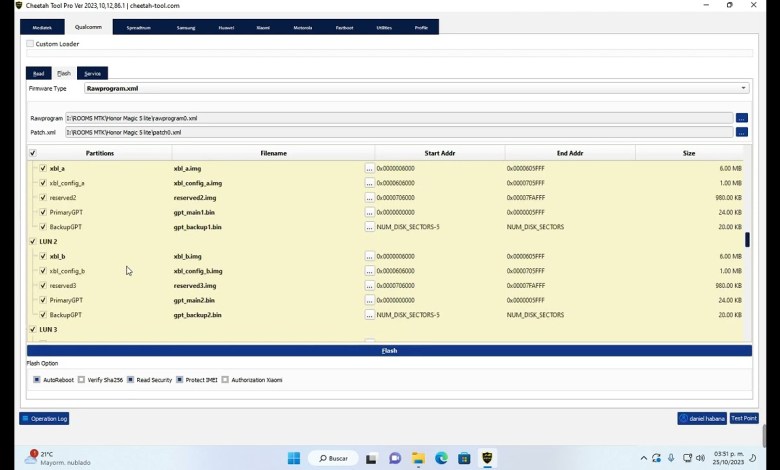This screenshot has width=780, height=470.
Task: Uncheck the xbl_a partition
Action: (x=43, y=169)
